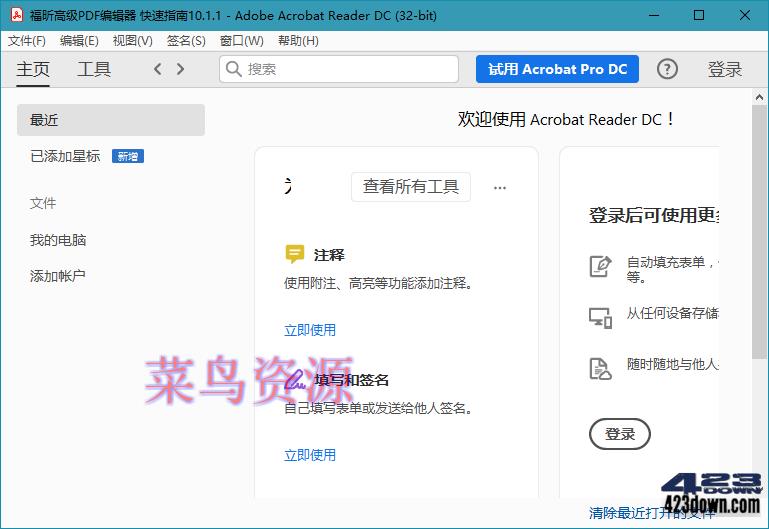Click the 欢迎使用 Acrobat Reader DC heading
This screenshot has width=769, height=529.
[x=566, y=119]
